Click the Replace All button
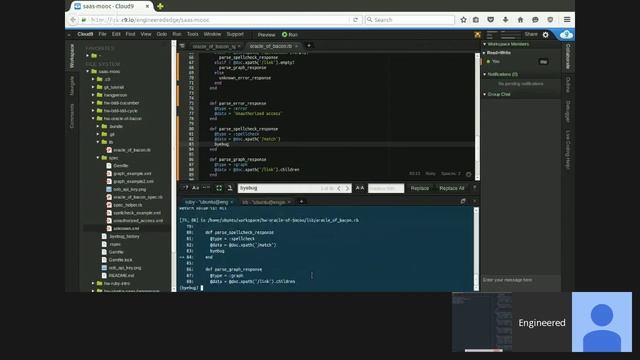The height and width of the screenshot is (360, 640). [451, 188]
